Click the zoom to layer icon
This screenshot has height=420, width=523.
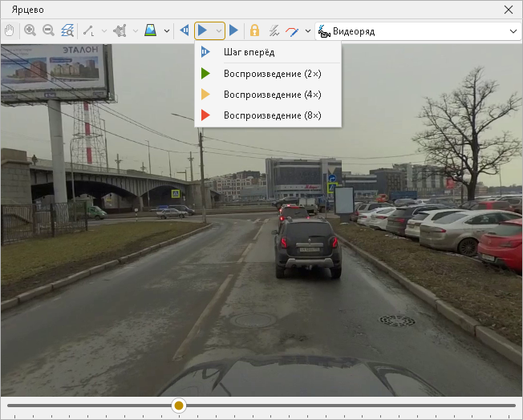pos(67,31)
